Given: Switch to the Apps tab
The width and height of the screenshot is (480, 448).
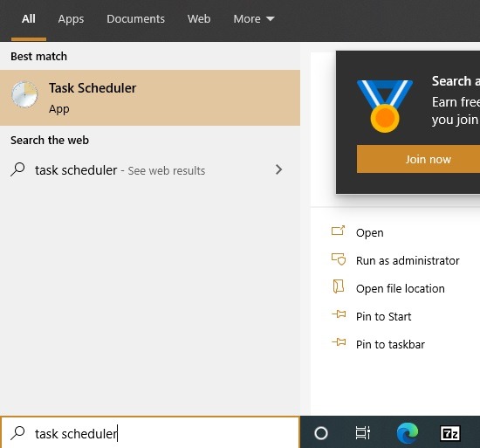Looking at the screenshot, I should 71,19.
